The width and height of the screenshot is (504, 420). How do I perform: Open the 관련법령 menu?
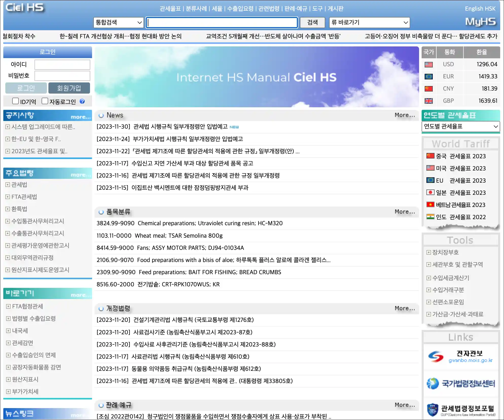click(269, 9)
